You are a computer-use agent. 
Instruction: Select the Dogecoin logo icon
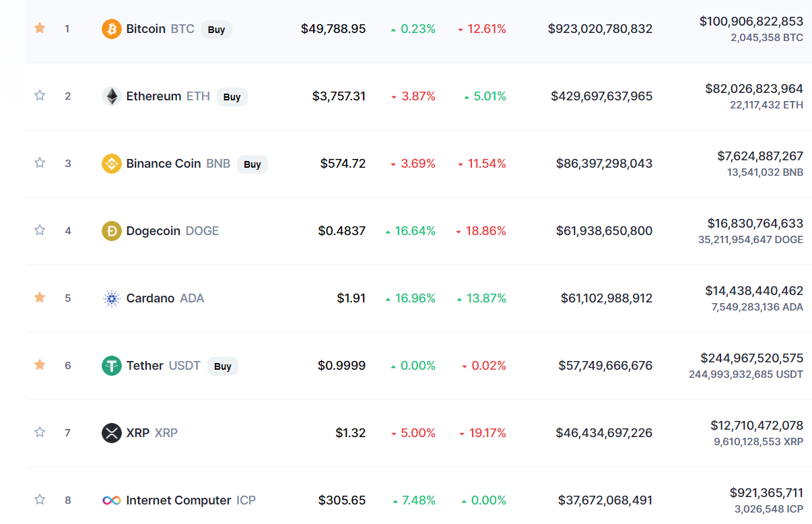(111, 231)
